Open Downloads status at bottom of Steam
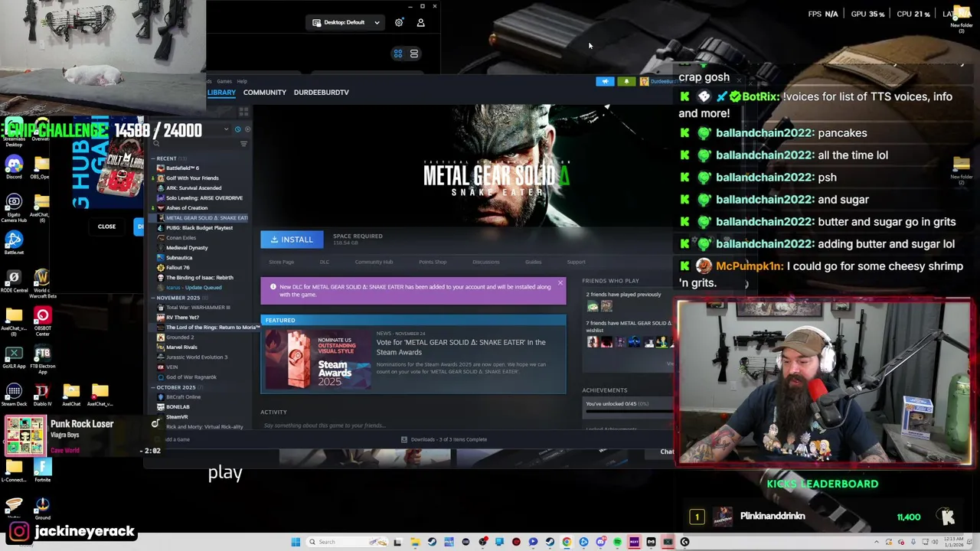Screen dimensions: 980x551 click(444, 439)
